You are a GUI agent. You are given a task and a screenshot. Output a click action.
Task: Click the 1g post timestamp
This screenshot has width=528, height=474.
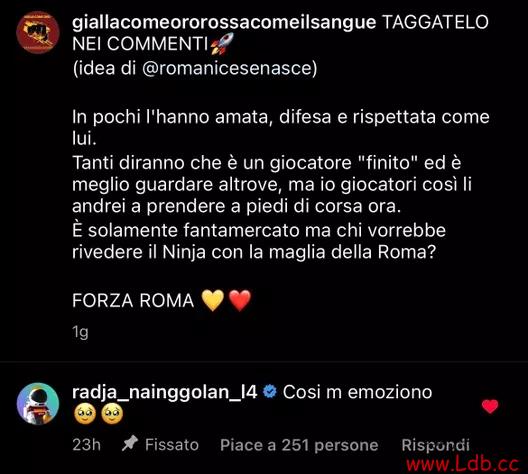80,332
